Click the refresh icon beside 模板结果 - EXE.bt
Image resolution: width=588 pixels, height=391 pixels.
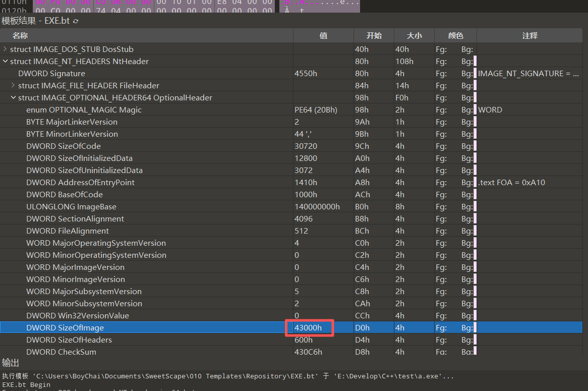(76, 21)
